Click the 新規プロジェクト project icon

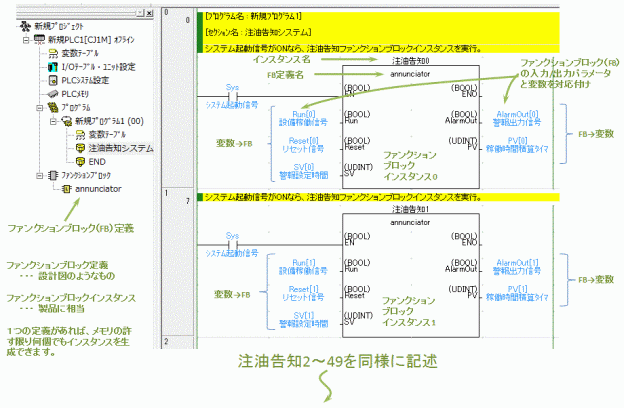25,26
